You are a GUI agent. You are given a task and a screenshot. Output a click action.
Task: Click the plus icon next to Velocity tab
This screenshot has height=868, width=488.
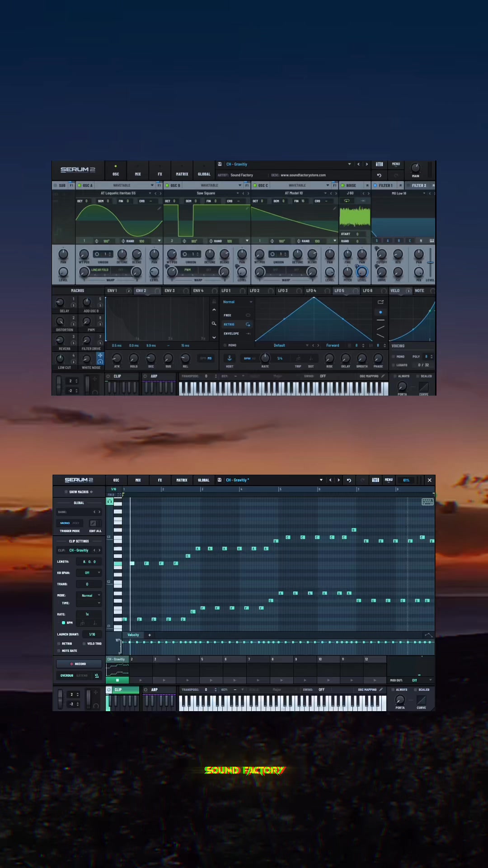150,635
